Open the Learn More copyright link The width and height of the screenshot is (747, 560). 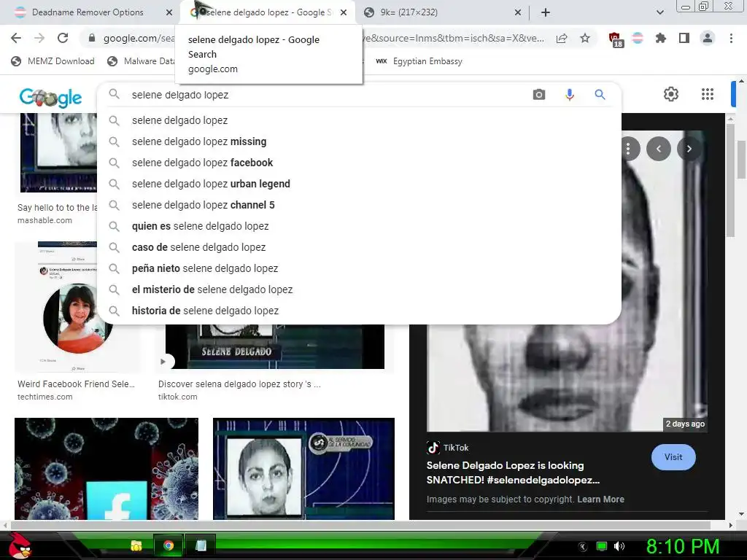[x=601, y=499]
